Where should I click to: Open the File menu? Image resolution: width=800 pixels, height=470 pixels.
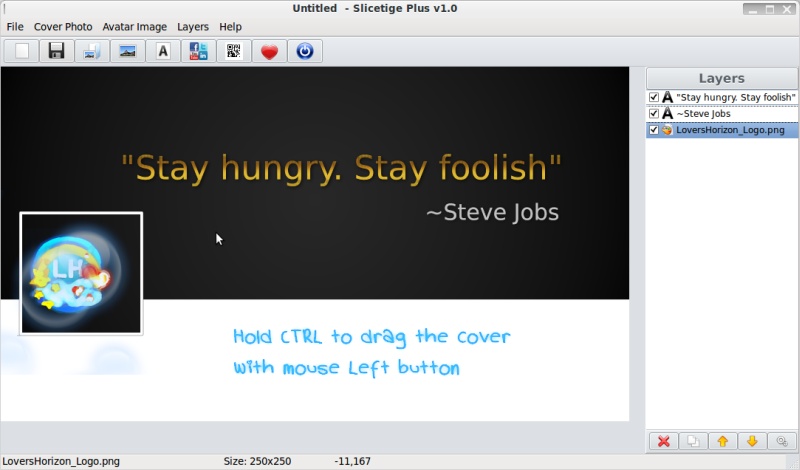[15, 27]
